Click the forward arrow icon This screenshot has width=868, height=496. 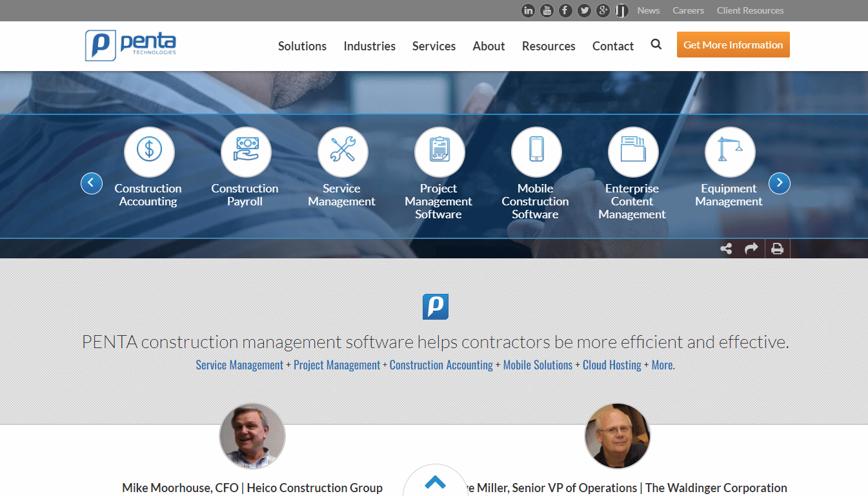[x=751, y=249]
